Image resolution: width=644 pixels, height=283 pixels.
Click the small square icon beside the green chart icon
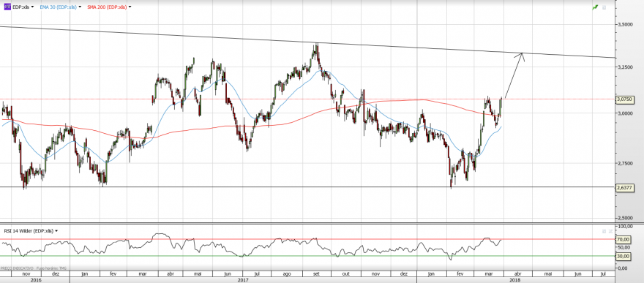click(604, 7)
